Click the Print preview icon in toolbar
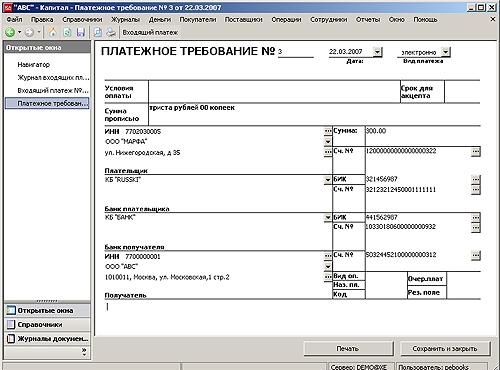 98,32
